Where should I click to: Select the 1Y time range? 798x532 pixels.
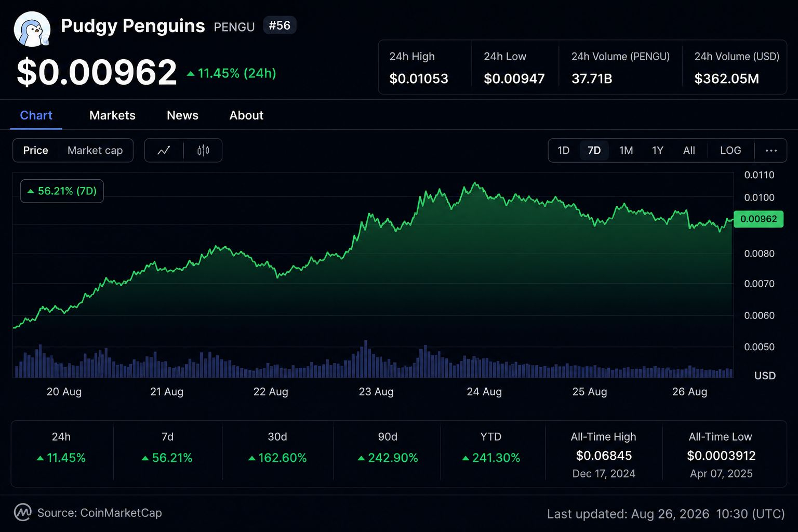click(x=658, y=151)
